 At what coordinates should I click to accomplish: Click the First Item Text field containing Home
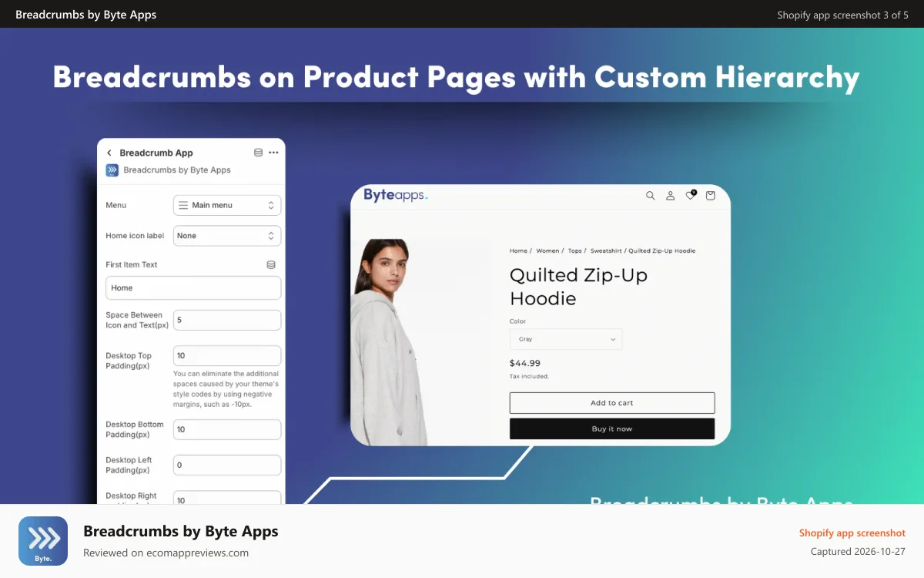[193, 287]
